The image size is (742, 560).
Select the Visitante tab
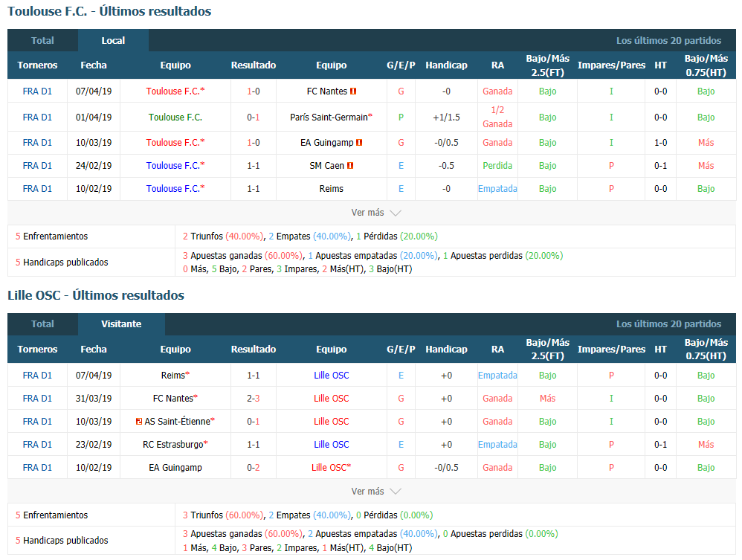coord(121,324)
